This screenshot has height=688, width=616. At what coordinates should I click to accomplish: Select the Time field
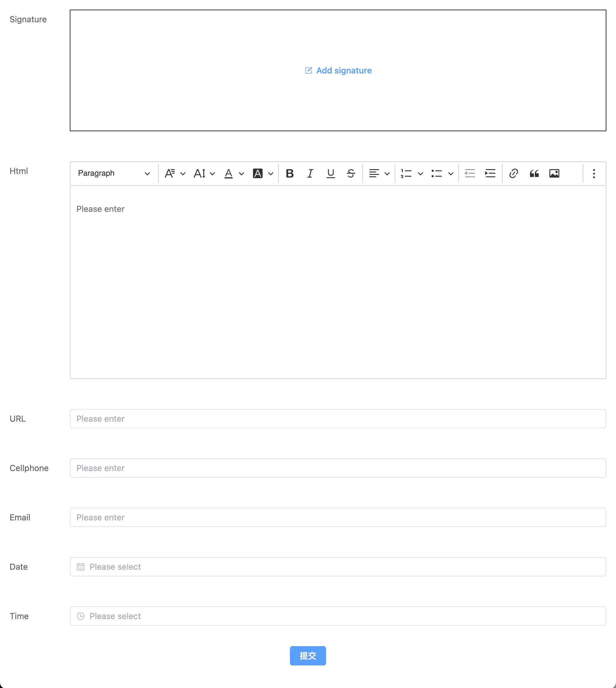(338, 616)
